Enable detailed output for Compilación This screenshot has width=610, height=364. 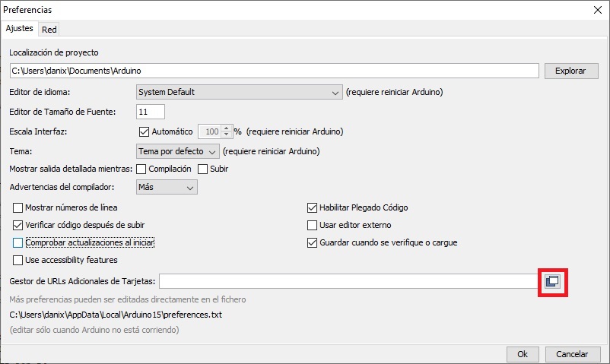[141, 169]
